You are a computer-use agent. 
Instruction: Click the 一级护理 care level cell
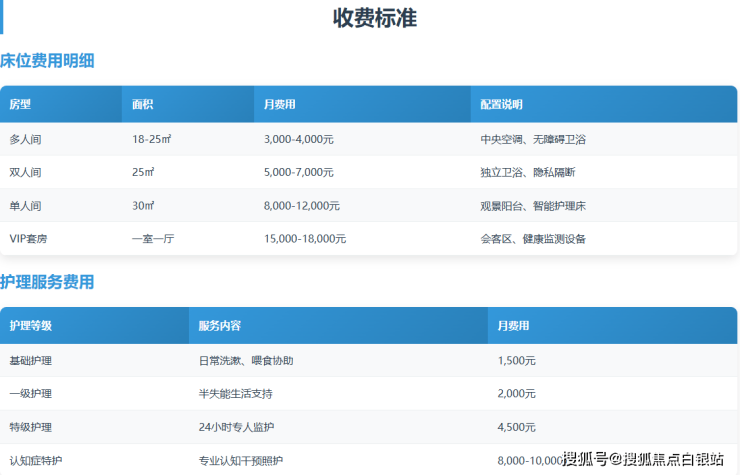click(x=30, y=394)
